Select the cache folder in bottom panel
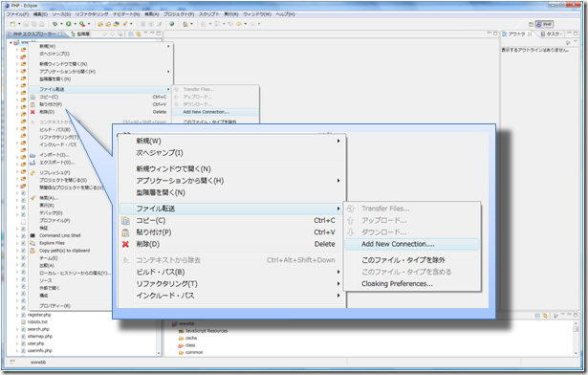 click(191, 338)
